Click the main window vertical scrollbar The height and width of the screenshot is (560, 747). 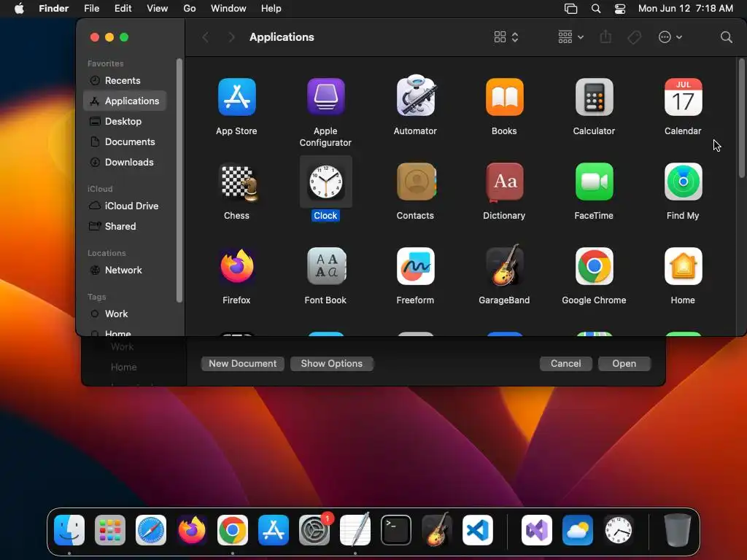coord(741,118)
